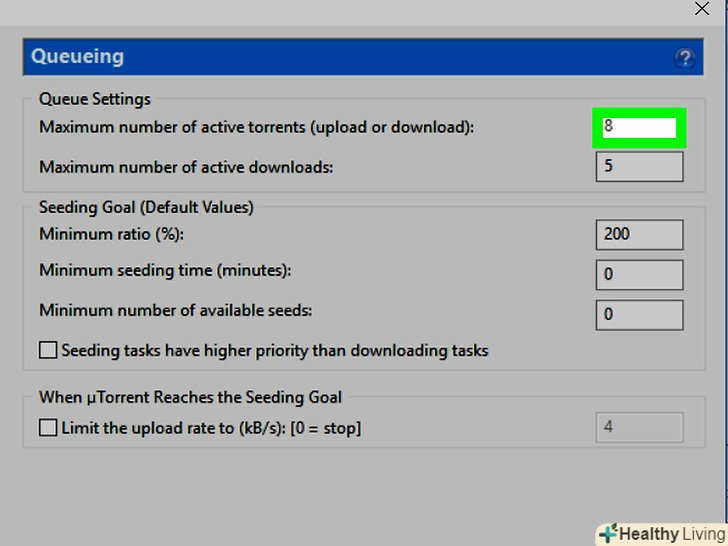Image resolution: width=728 pixels, height=546 pixels.
Task: Click the Queueing header title
Action: point(78,57)
